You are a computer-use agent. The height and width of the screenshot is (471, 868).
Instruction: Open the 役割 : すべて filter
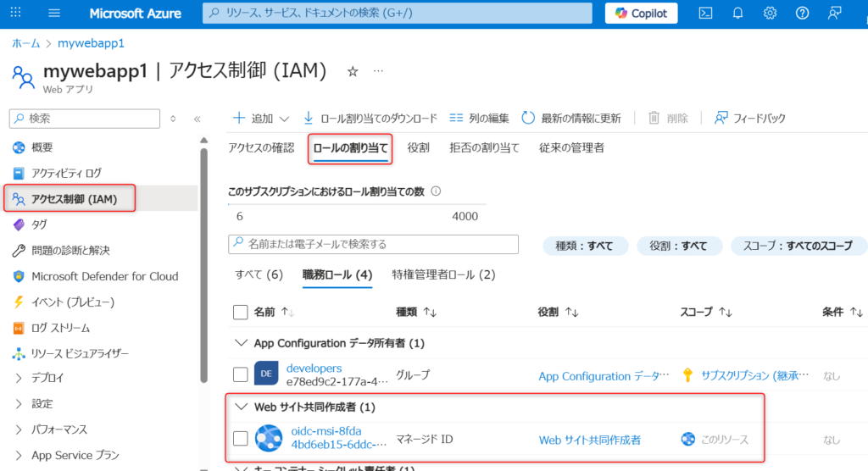click(679, 246)
